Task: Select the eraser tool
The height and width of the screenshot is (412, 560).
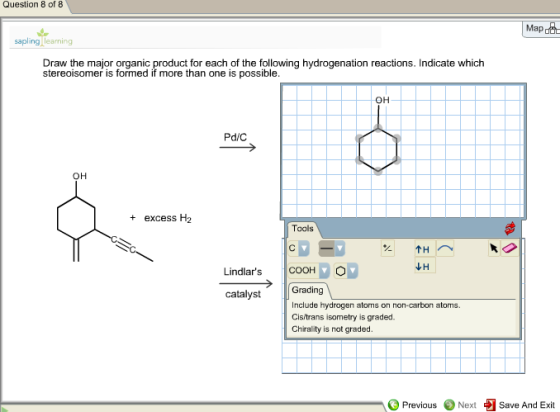Action: click(510, 248)
